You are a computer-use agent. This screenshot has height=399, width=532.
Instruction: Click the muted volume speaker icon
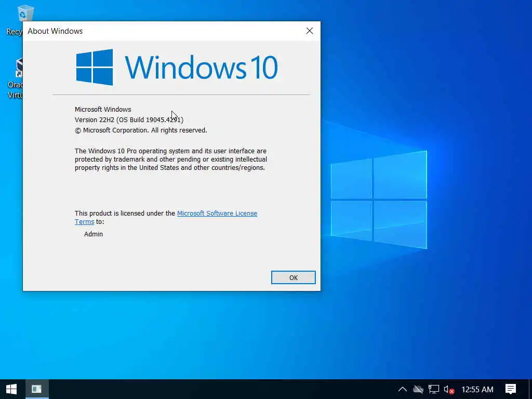[x=448, y=389]
